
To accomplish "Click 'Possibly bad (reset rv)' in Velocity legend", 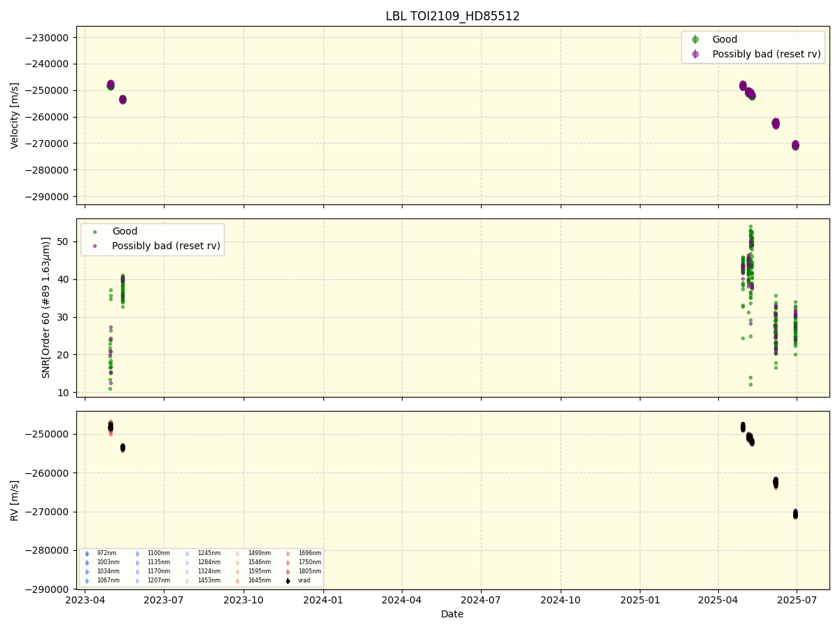I will click(766, 54).
